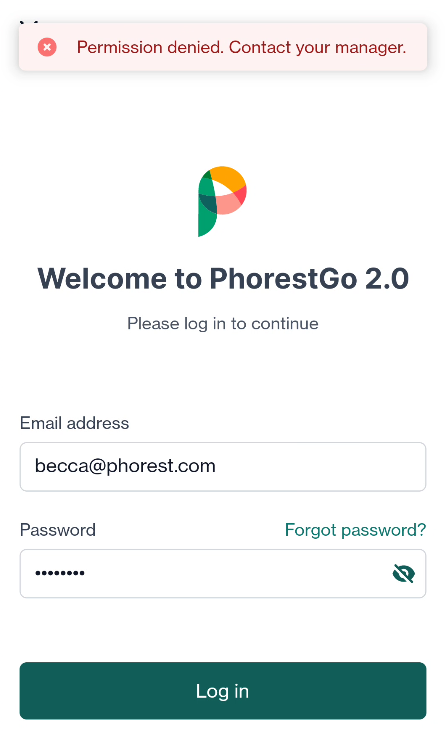This screenshot has width=446, height=739.
Task: Click the pink segment of the Phorest logo
Action: [x=230, y=204]
